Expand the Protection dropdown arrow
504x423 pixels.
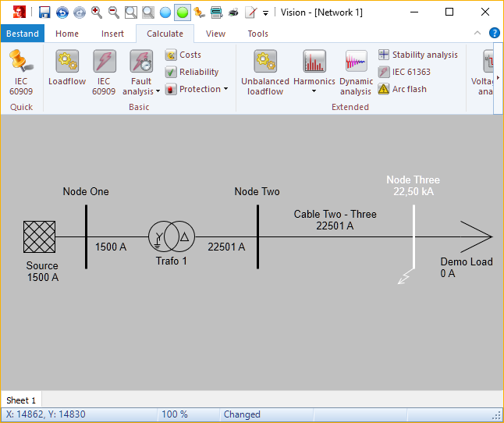(225, 89)
